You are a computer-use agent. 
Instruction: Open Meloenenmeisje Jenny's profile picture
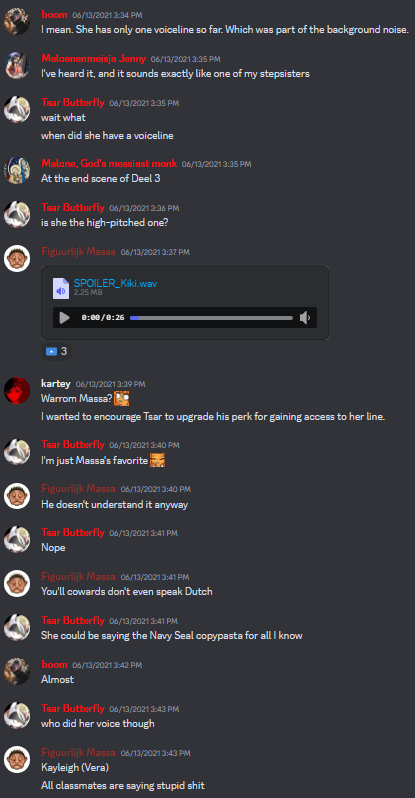(17, 66)
